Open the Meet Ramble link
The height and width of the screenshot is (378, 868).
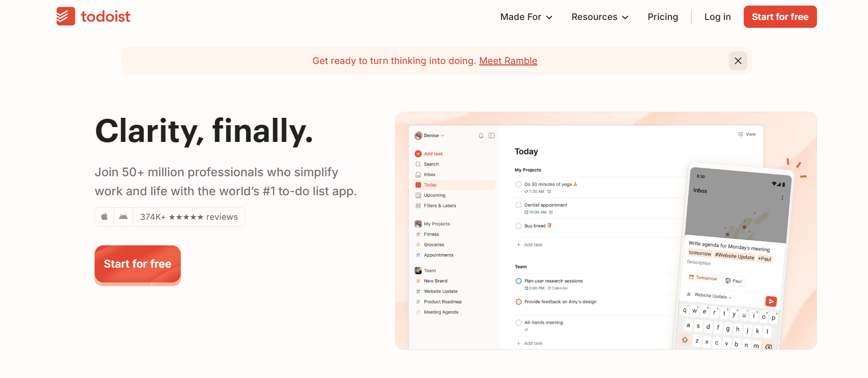click(508, 61)
